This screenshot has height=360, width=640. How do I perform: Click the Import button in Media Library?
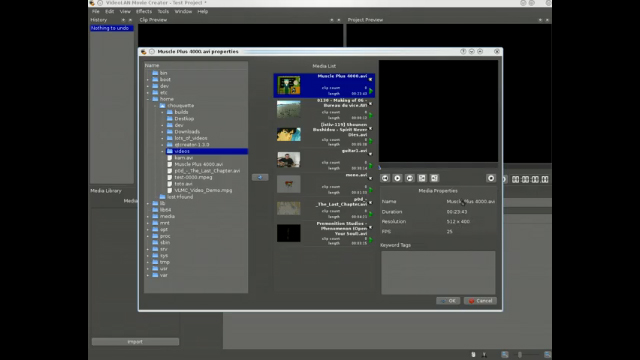click(x=135, y=342)
